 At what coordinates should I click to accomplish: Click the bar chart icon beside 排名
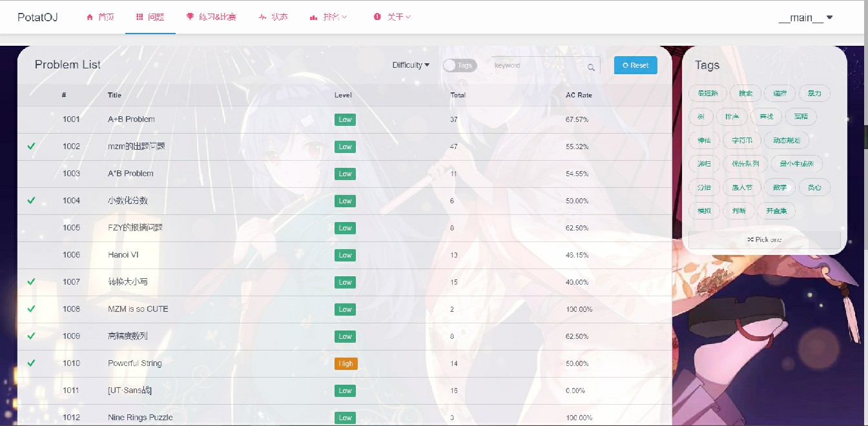313,17
